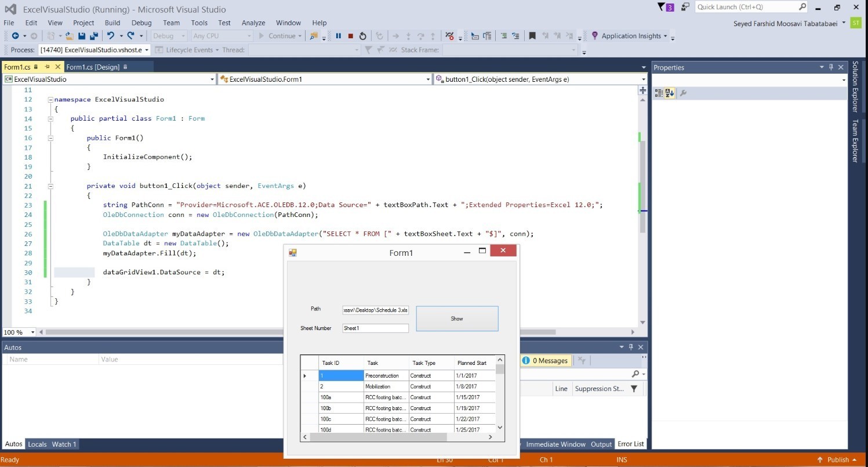Open the Continue button dropdown arrow
Screen dimensions: 868x467
tap(300, 36)
